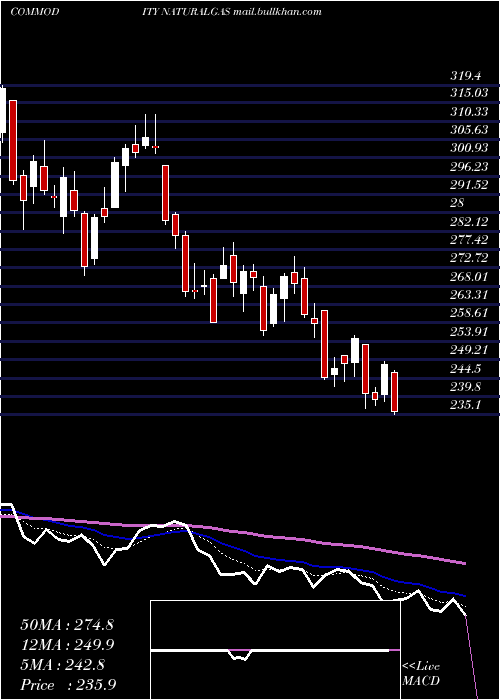The height and width of the screenshot is (700, 500).
Task: Click the 282.12 price level label
Action: (x=469, y=221)
